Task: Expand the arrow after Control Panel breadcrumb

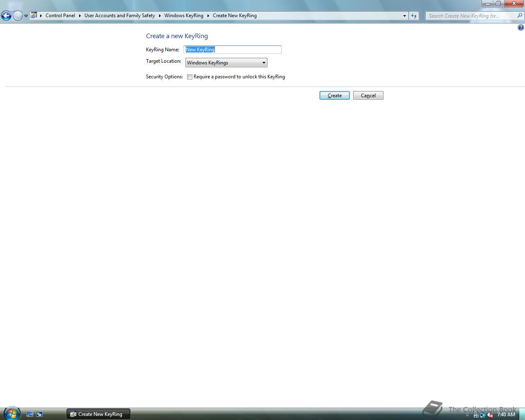Action: (x=80, y=16)
